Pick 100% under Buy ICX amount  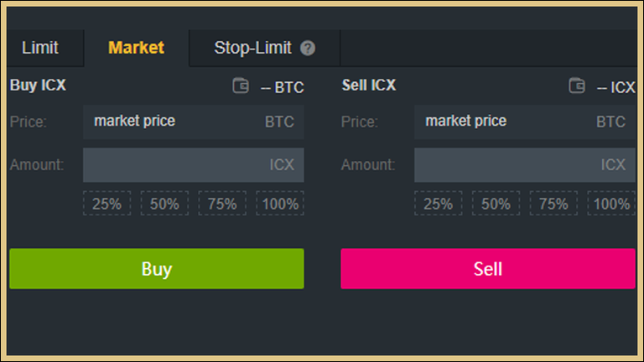(280, 203)
